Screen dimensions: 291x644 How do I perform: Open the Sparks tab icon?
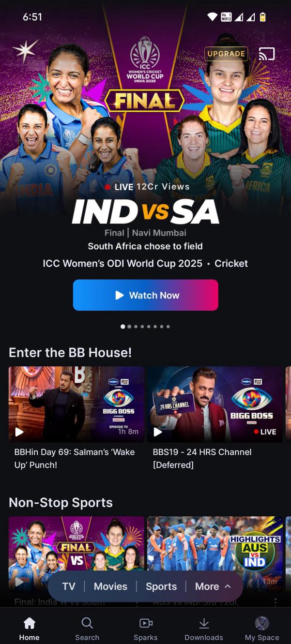pos(146,623)
